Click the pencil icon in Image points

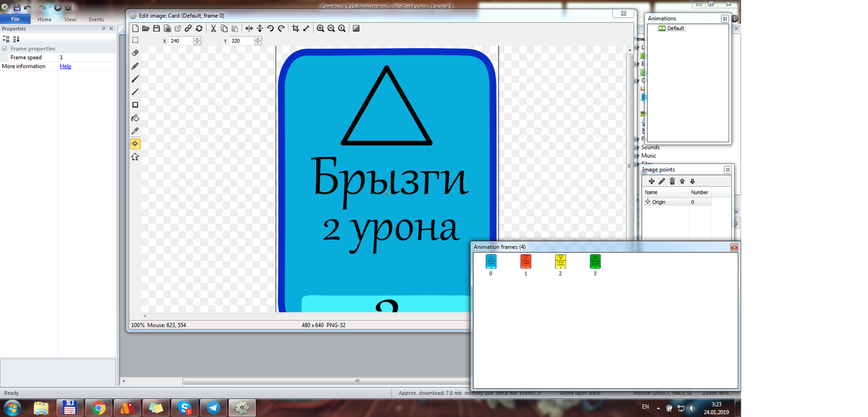click(662, 181)
